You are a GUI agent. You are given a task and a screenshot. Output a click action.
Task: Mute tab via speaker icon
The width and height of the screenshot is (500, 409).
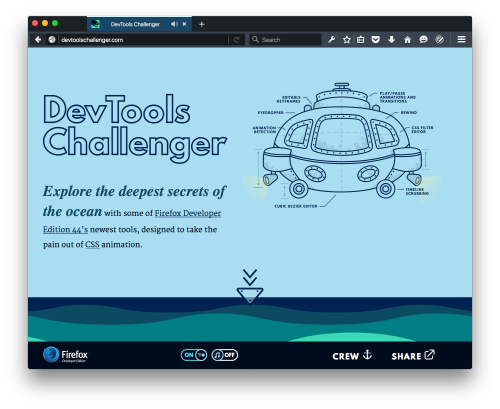174,24
